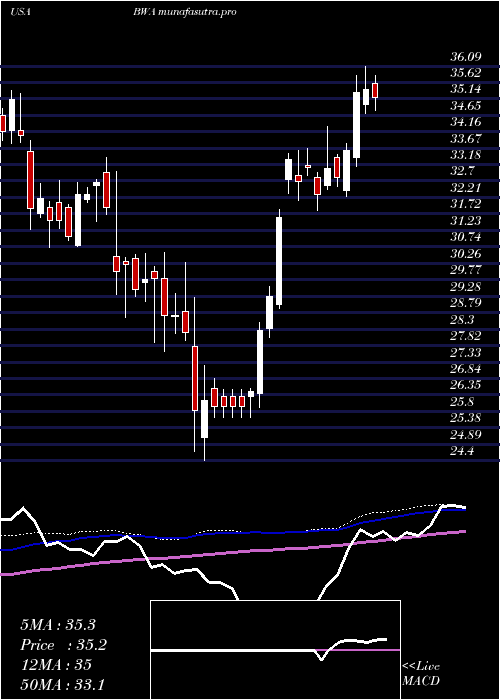The width and height of the screenshot is (500, 700).
Task: Click the 28.79 price axis label
Action: coord(465,303)
